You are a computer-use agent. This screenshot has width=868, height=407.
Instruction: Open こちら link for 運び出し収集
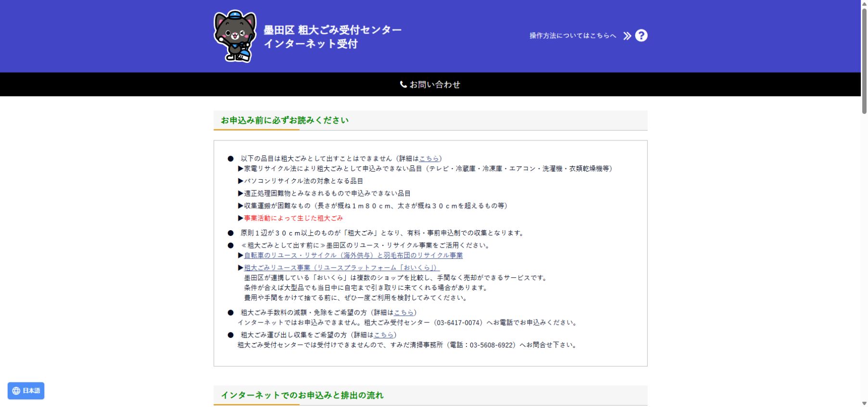point(384,335)
